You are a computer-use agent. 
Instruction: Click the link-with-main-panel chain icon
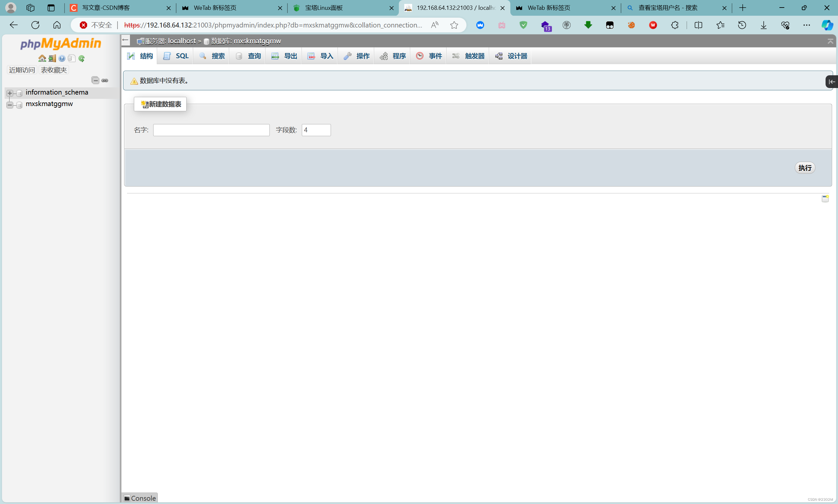[x=105, y=80]
